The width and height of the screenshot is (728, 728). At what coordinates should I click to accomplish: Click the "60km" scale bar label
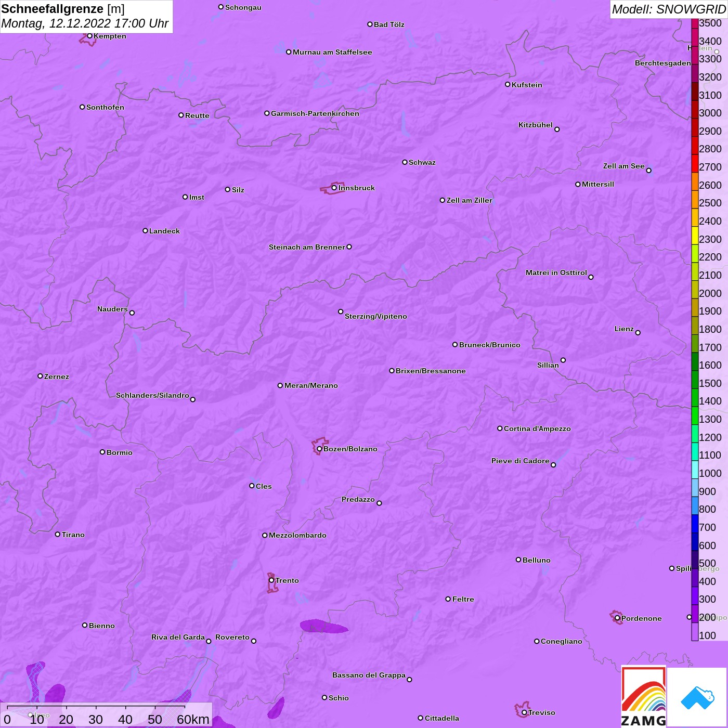tap(193, 719)
